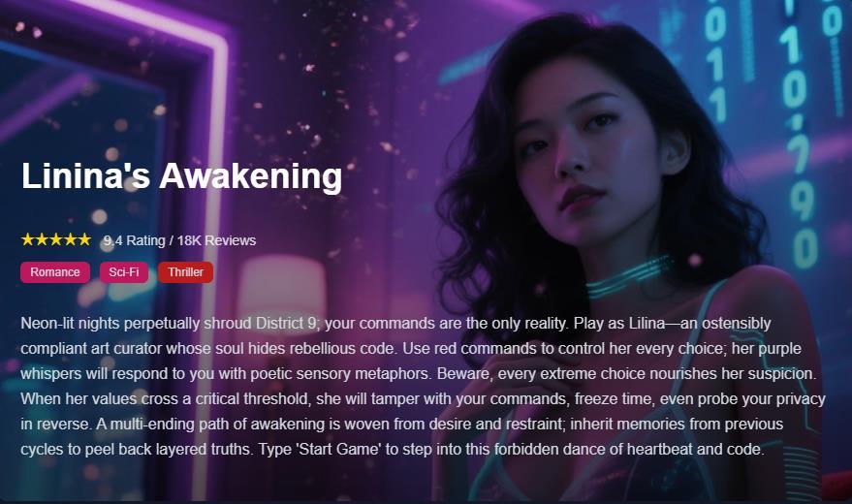Select the Thriller genre tag

185,272
